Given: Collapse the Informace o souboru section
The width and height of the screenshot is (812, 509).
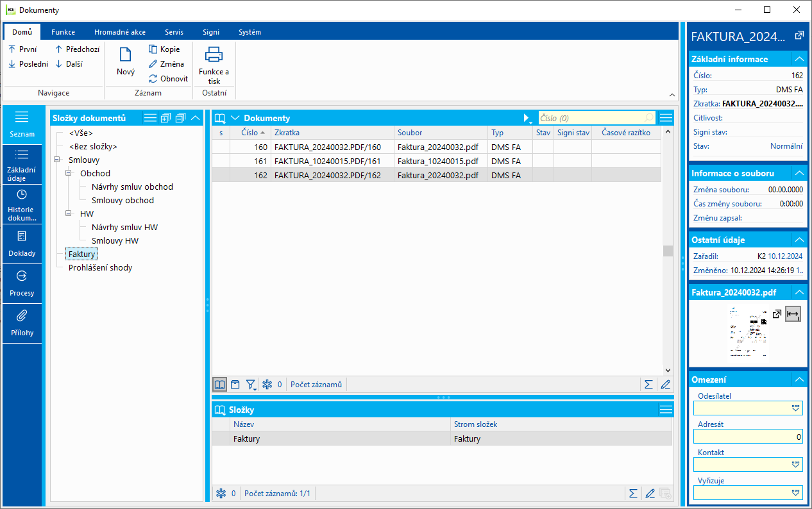Looking at the screenshot, I should [x=799, y=173].
